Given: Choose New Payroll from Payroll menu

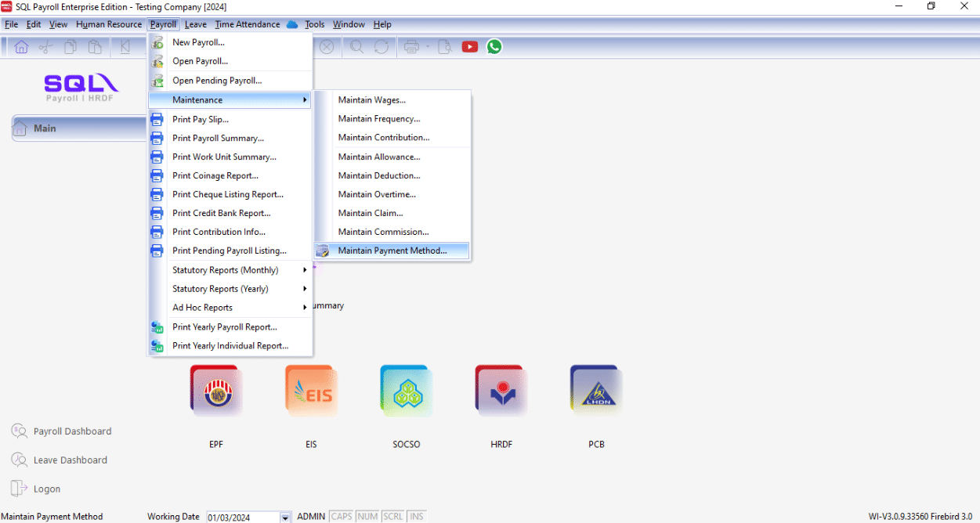Looking at the screenshot, I should pos(198,42).
